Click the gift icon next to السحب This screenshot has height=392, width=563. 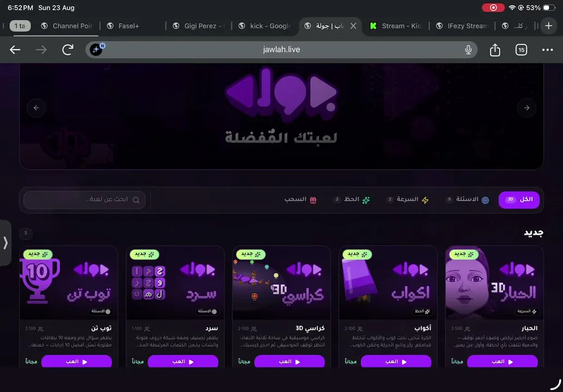pyautogui.click(x=313, y=200)
